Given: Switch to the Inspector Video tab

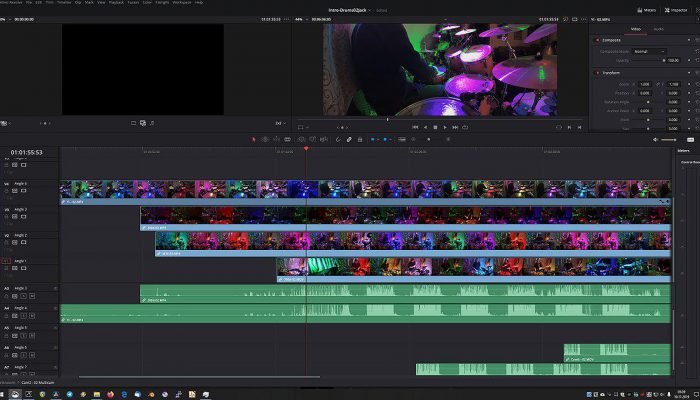Looking at the screenshot, I should [x=636, y=29].
